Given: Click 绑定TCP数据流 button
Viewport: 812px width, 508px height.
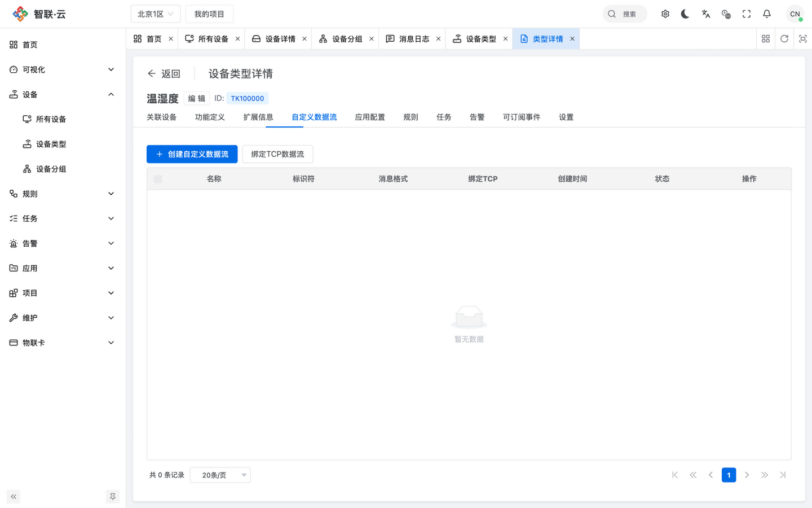Looking at the screenshot, I should point(277,154).
